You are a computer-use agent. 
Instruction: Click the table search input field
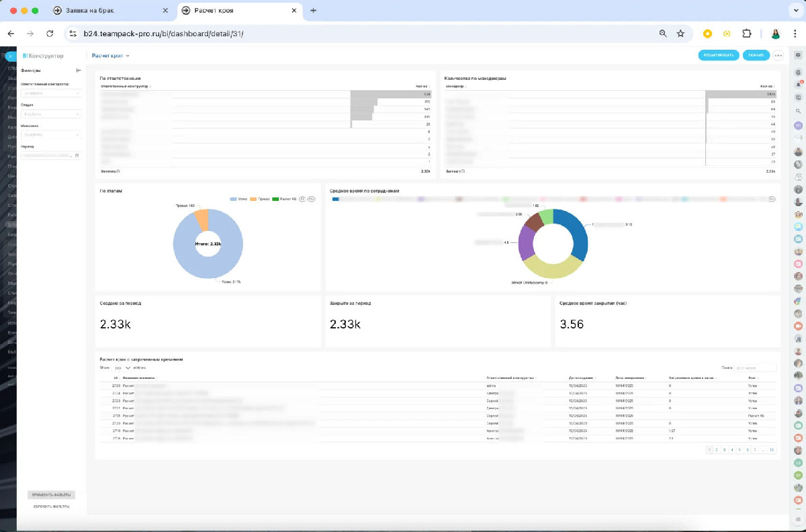tap(755, 368)
